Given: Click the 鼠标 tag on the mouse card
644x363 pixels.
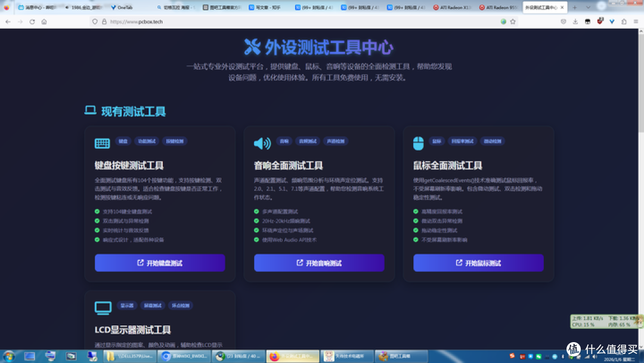Looking at the screenshot, I should pyautogui.click(x=437, y=141).
